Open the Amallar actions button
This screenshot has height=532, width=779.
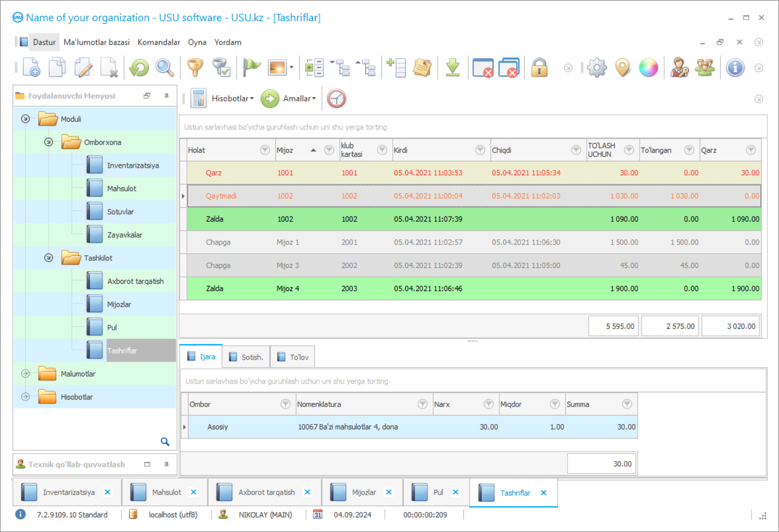coord(299,98)
